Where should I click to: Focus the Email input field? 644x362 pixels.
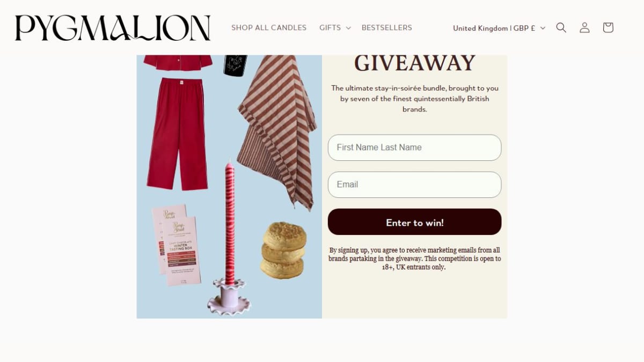coord(415,184)
